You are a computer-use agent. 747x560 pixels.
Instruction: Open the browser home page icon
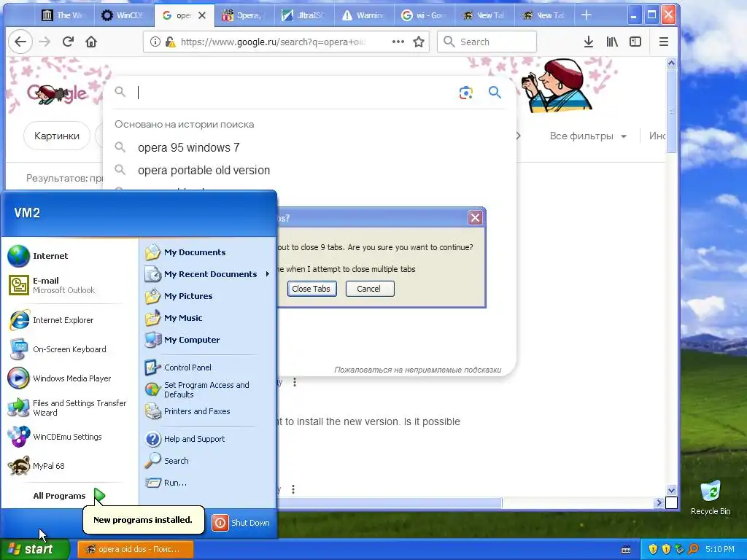click(91, 42)
